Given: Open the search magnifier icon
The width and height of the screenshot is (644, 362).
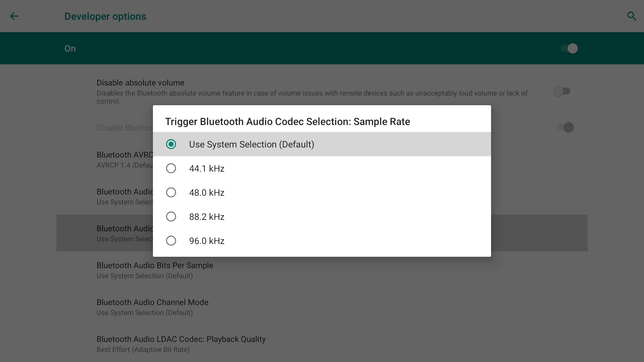Looking at the screenshot, I should (632, 16).
